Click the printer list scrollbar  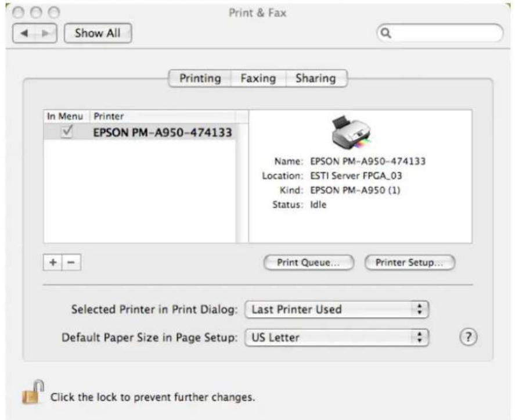click(x=242, y=183)
